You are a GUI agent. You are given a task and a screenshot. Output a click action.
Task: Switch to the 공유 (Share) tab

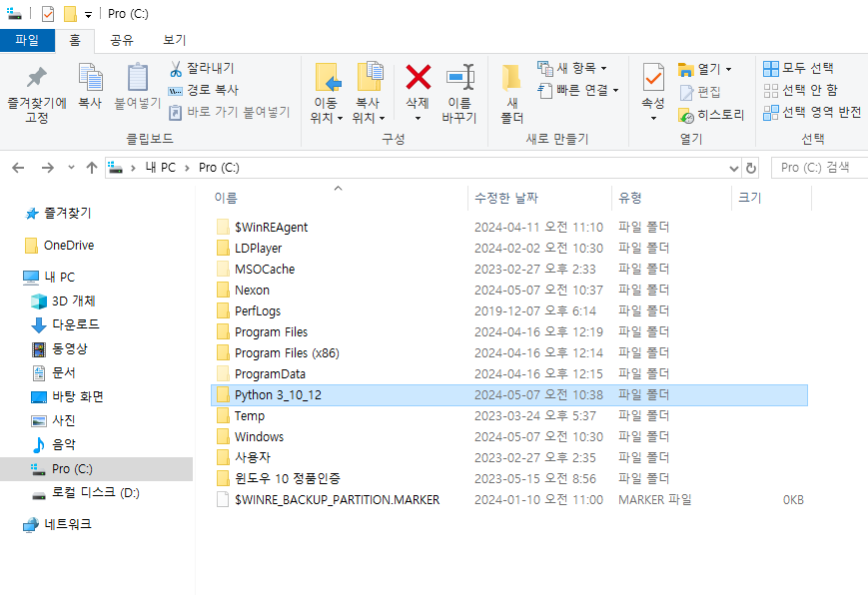click(x=122, y=40)
